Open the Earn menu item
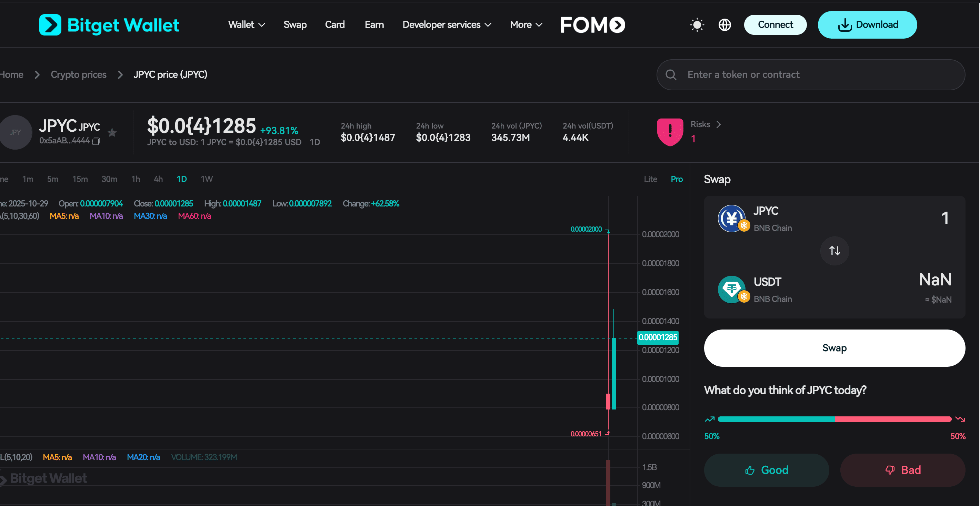Image resolution: width=980 pixels, height=506 pixels. pos(374,25)
